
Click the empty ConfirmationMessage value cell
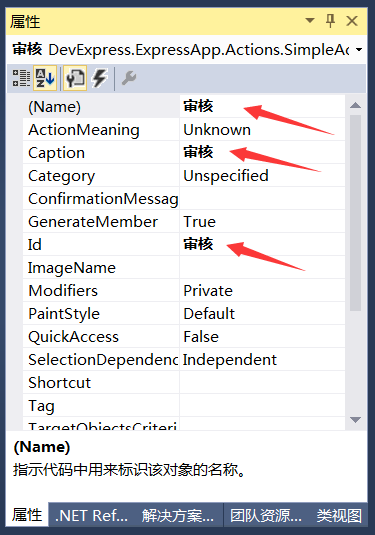pos(262,199)
